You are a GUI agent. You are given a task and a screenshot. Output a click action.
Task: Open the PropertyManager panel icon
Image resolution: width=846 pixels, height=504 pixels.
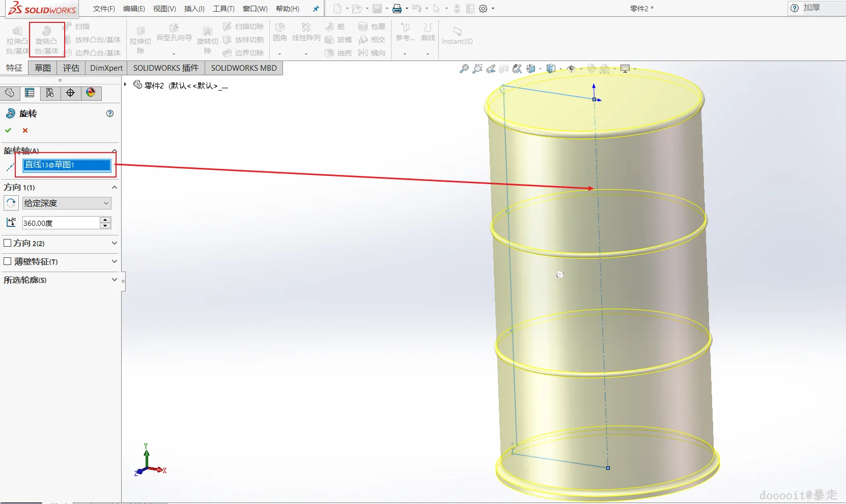tap(30, 93)
